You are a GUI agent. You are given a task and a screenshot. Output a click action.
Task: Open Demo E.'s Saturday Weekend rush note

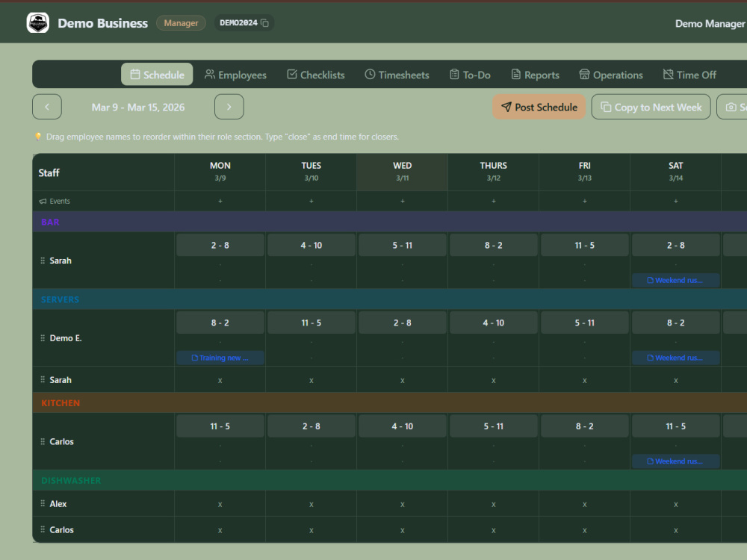pyautogui.click(x=675, y=358)
